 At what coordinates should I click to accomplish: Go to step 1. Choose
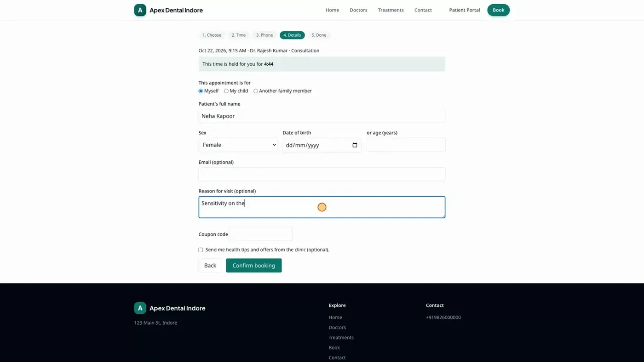tap(212, 35)
